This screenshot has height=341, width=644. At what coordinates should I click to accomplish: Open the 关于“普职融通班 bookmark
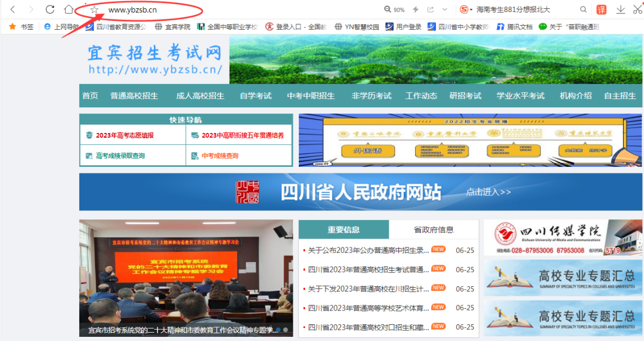[569, 27]
